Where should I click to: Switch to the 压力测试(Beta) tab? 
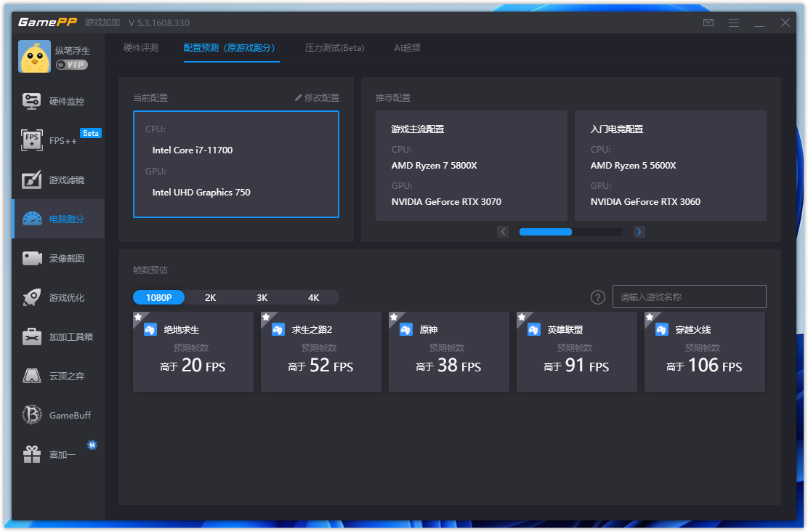[334, 48]
